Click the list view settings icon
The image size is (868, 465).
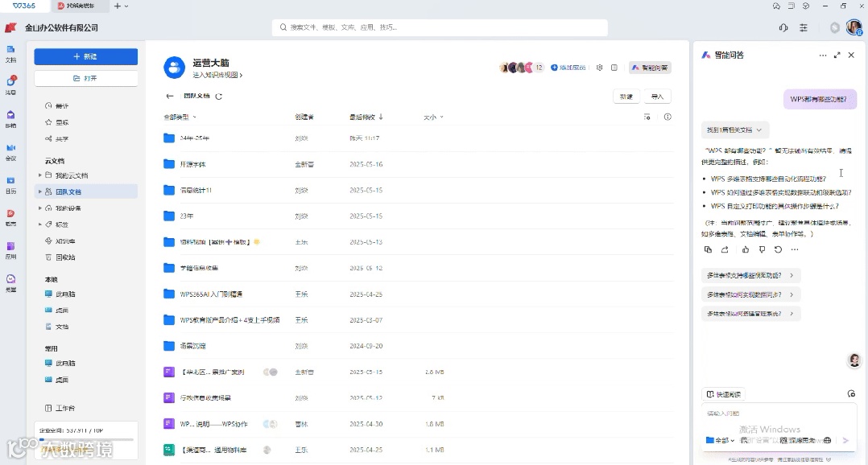[x=647, y=117]
